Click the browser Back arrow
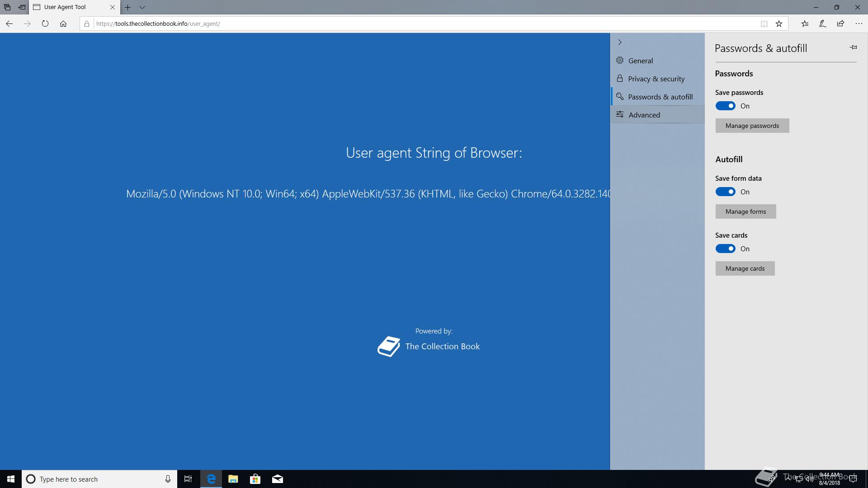The width and height of the screenshot is (868, 488). [9, 24]
